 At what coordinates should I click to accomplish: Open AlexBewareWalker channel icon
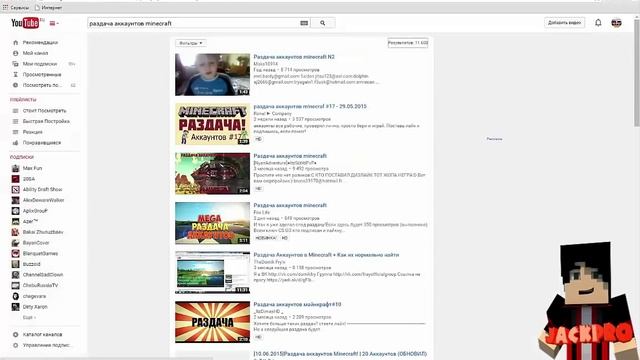pos(16,200)
